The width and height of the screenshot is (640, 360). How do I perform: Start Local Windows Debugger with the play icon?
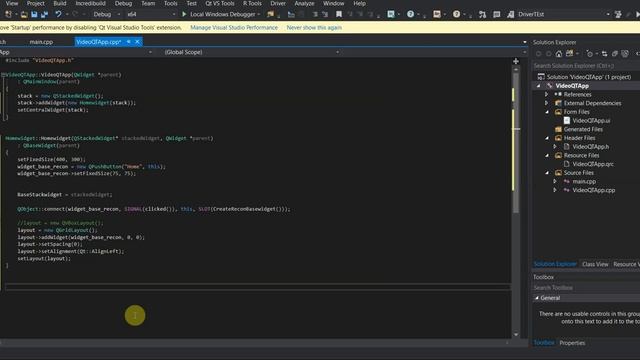(x=184, y=14)
